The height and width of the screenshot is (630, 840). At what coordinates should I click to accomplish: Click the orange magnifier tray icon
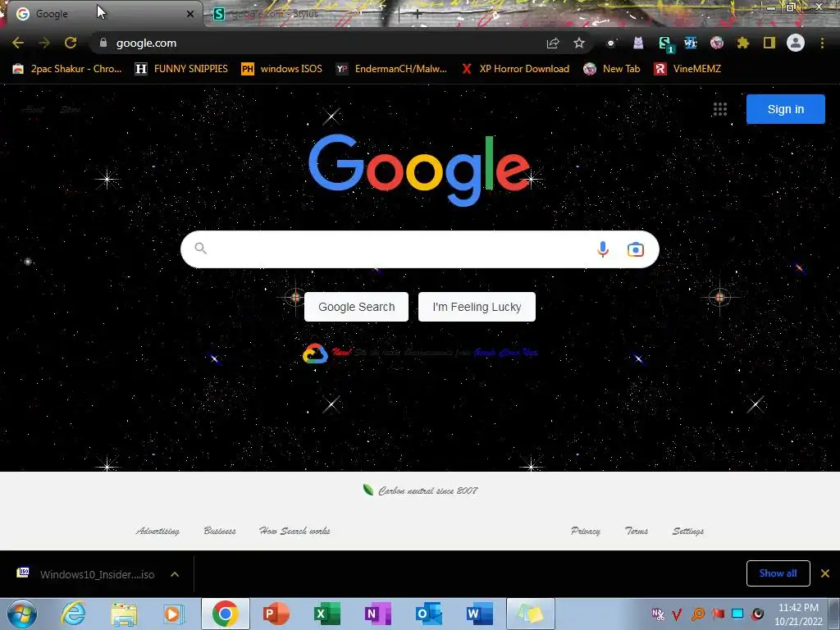tap(698, 614)
